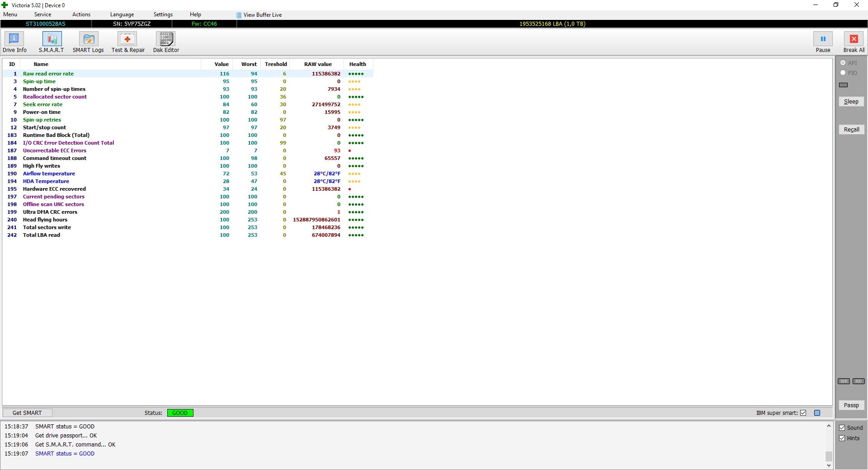Select the Current pending sectors row
The height and width of the screenshot is (470, 868).
click(188, 197)
